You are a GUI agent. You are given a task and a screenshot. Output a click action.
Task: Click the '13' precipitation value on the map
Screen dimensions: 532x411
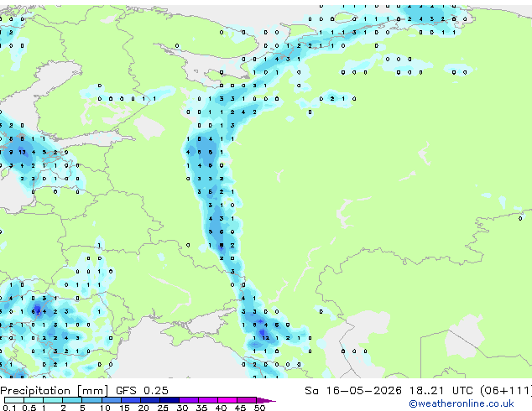point(22,153)
